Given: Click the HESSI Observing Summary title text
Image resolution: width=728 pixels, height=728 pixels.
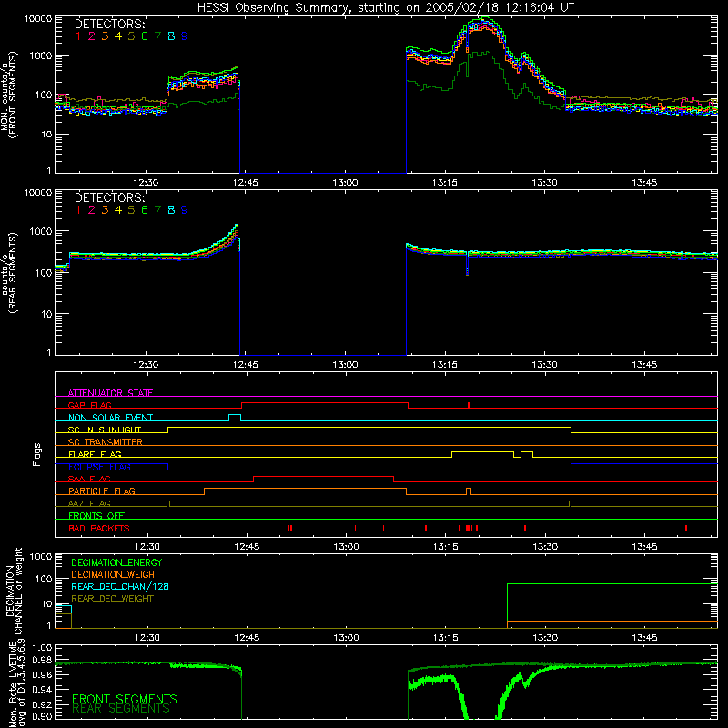Looking at the screenshot, I should (385, 7).
